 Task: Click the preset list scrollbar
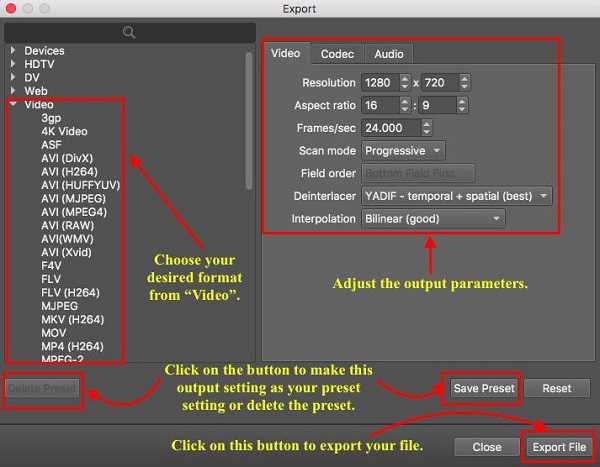[249, 121]
